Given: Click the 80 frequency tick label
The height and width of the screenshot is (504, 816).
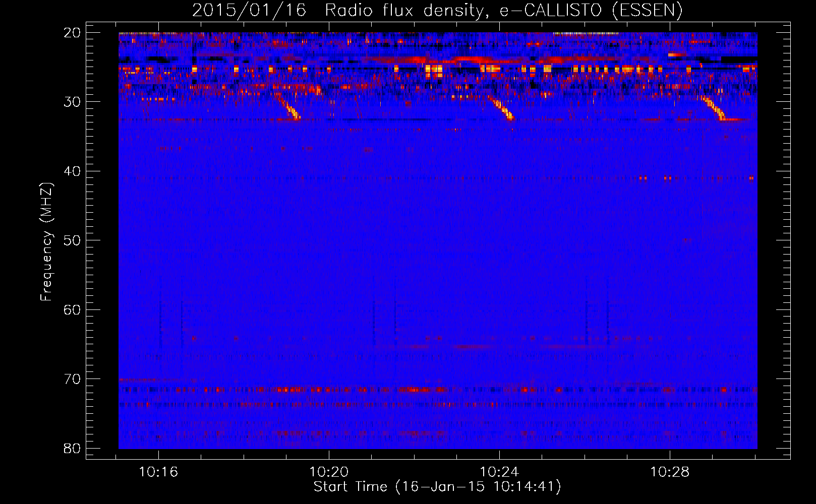Looking at the screenshot, I should point(73,448).
